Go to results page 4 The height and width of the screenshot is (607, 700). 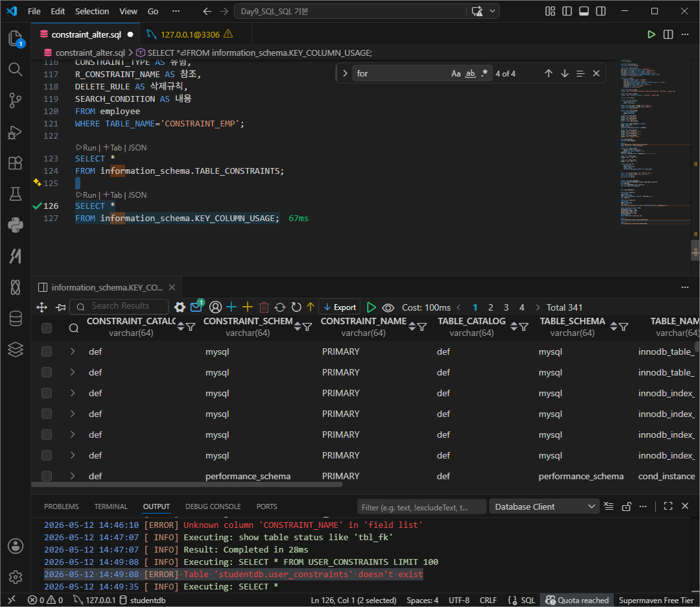[x=521, y=307]
